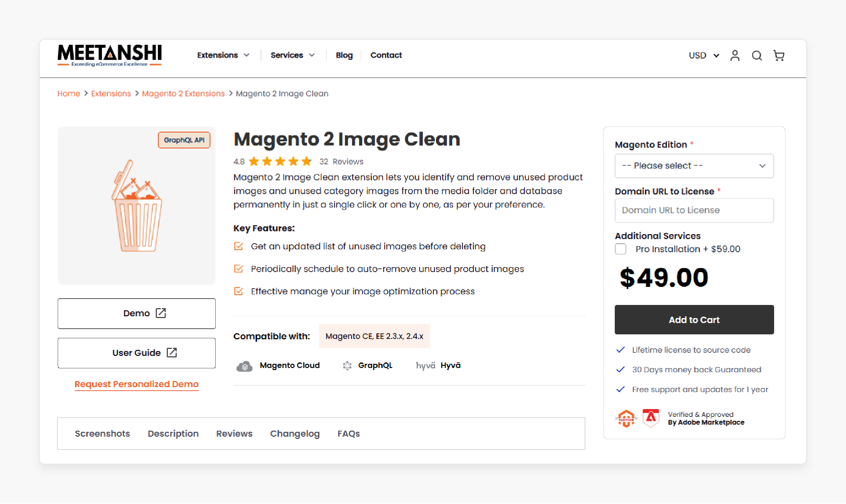
Task: Click the Add to Cart button
Action: 694,319
